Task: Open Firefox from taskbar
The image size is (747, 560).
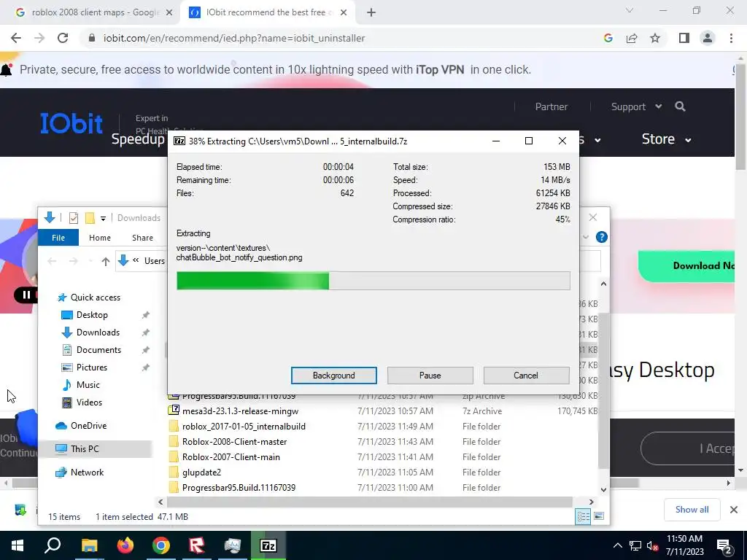Action: [x=125, y=545]
